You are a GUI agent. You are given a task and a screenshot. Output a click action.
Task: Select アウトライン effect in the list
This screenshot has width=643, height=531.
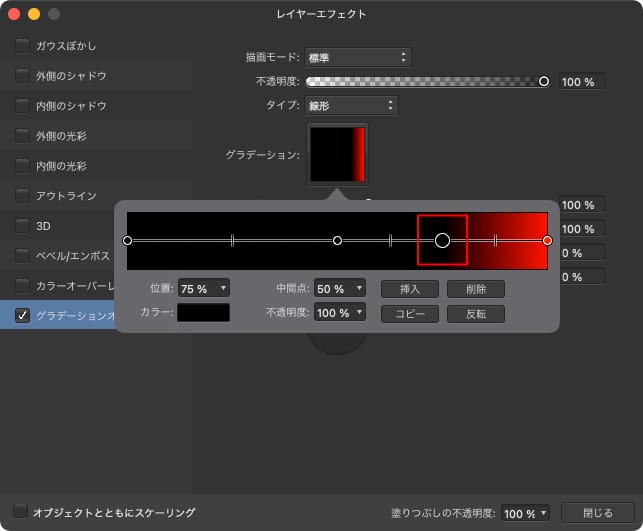point(66,195)
